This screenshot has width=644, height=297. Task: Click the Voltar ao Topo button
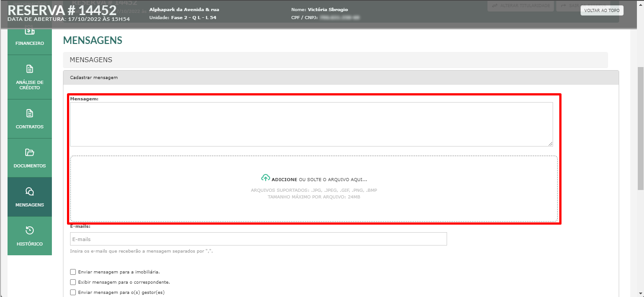pos(602,11)
